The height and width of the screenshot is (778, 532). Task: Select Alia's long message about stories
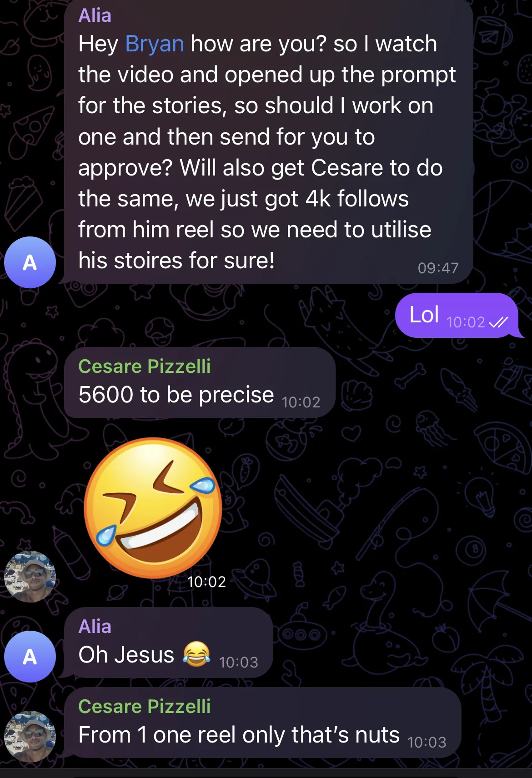268,141
